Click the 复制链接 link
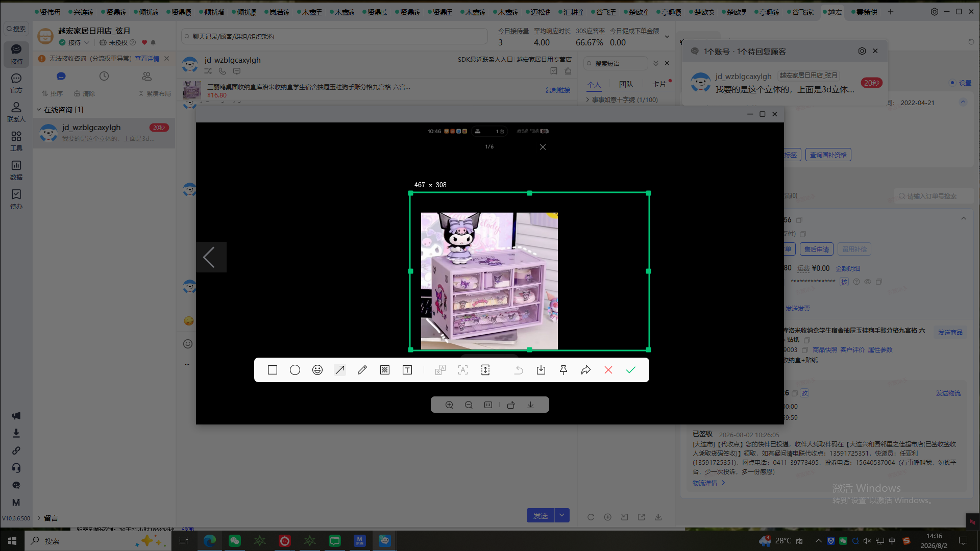Screen dimensions: 980x551 click(x=558, y=90)
